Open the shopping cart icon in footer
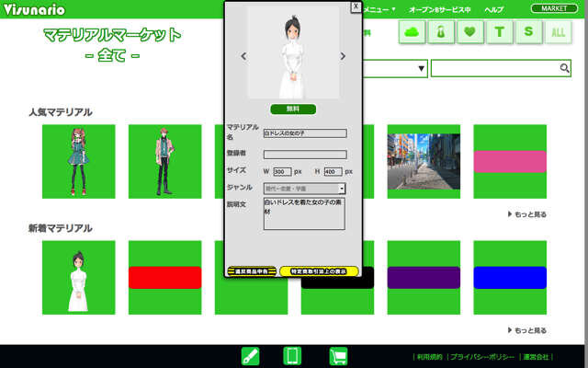The image size is (588, 368). pyautogui.click(x=338, y=356)
